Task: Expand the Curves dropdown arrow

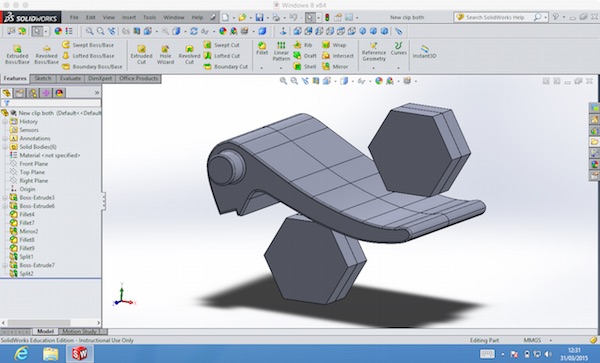Action: coord(398,68)
